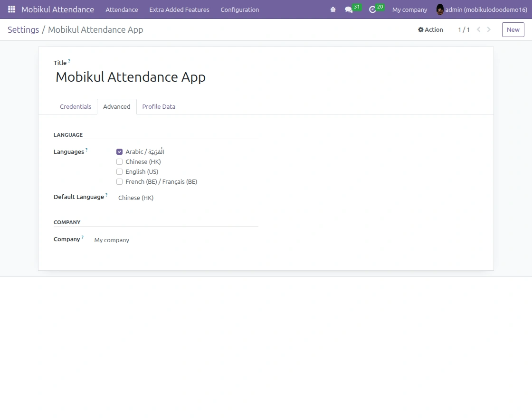Image resolution: width=532 pixels, height=418 pixels.
Task: Click the 20 activities badge
Action: click(380, 7)
